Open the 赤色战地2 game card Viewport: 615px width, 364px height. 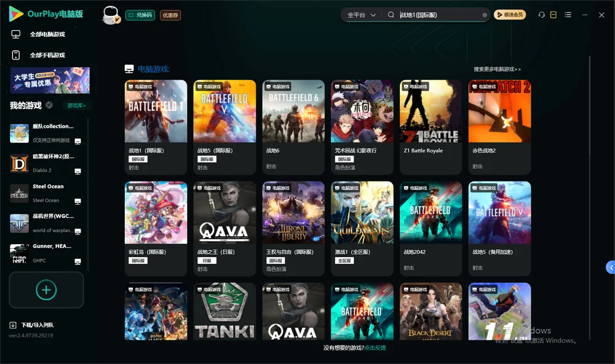[x=499, y=127]
